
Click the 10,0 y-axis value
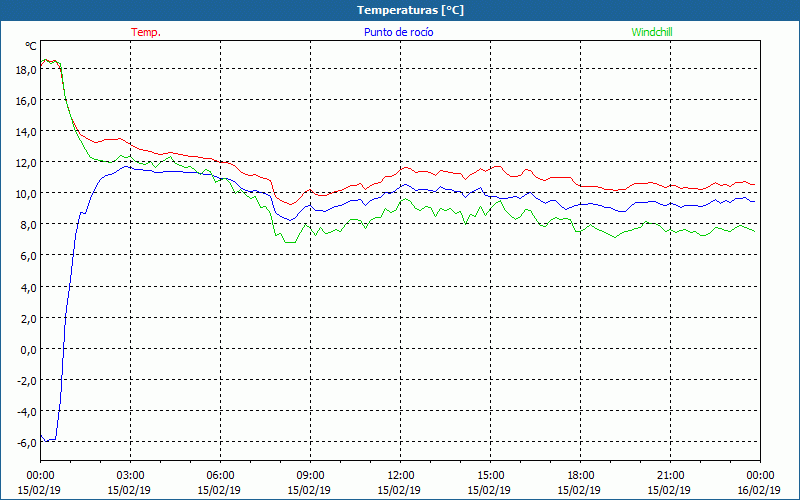(26, 194)
